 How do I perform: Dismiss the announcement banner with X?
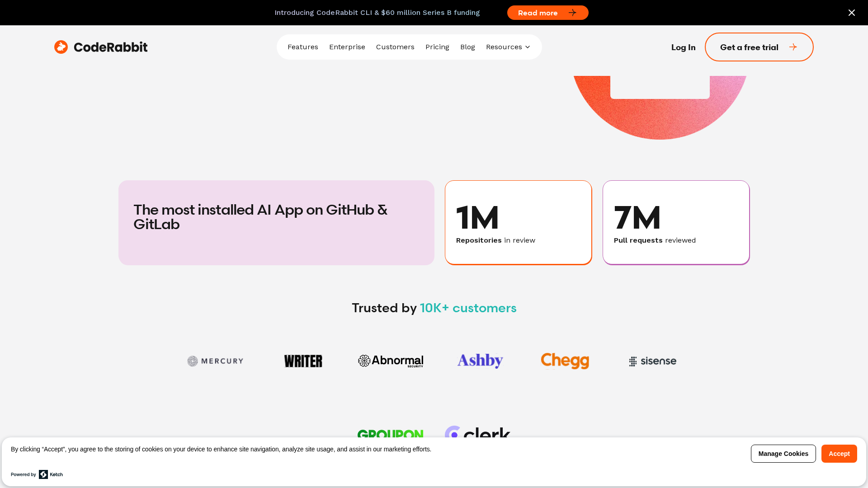pos(851,13)
